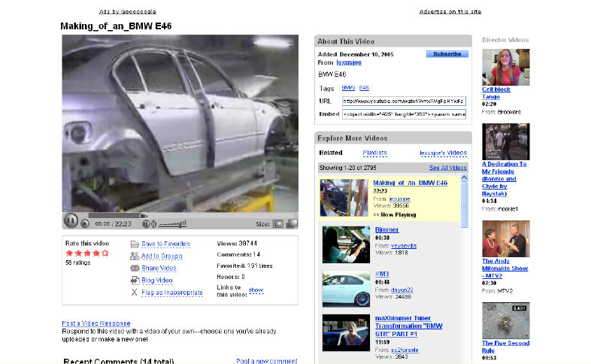Viewport: 591px width, 364px height.
Task: Open the Playlists tab
Action: pyautogui.click(x=374, y=153)
